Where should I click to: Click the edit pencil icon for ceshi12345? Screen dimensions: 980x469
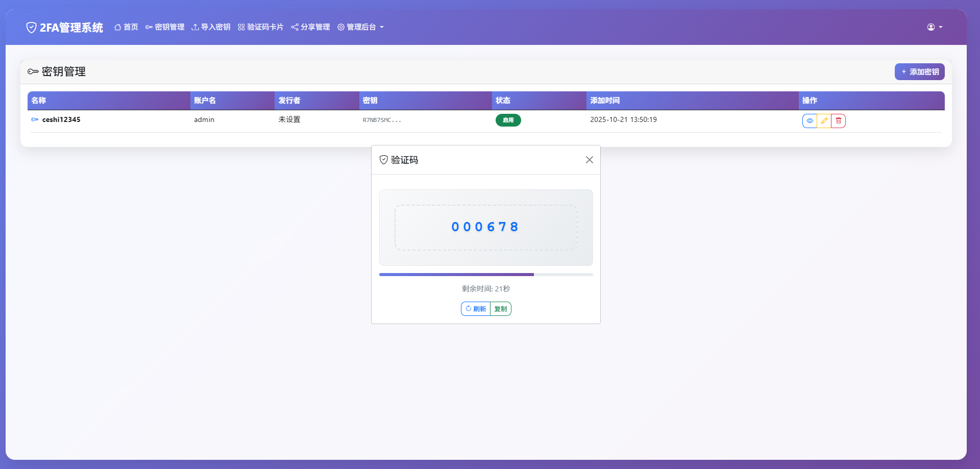(x=824, y=120)
